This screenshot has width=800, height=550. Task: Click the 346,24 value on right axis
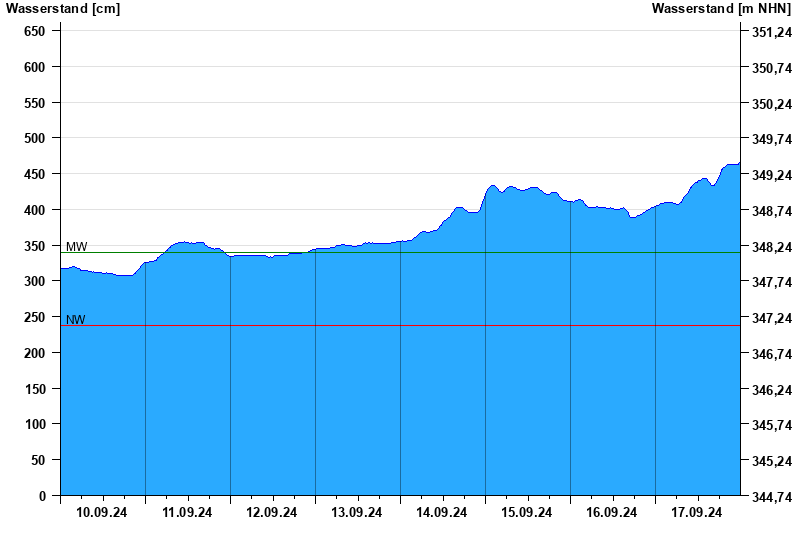pyautogui.click(x=772, y=391)
